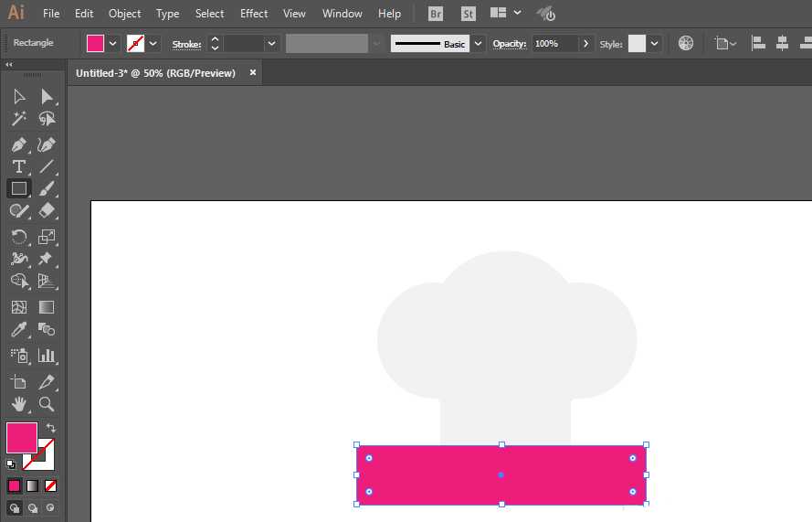Select the Zoom tool magnifier
This screenshot has width=812, height=522.
(47, 404)
